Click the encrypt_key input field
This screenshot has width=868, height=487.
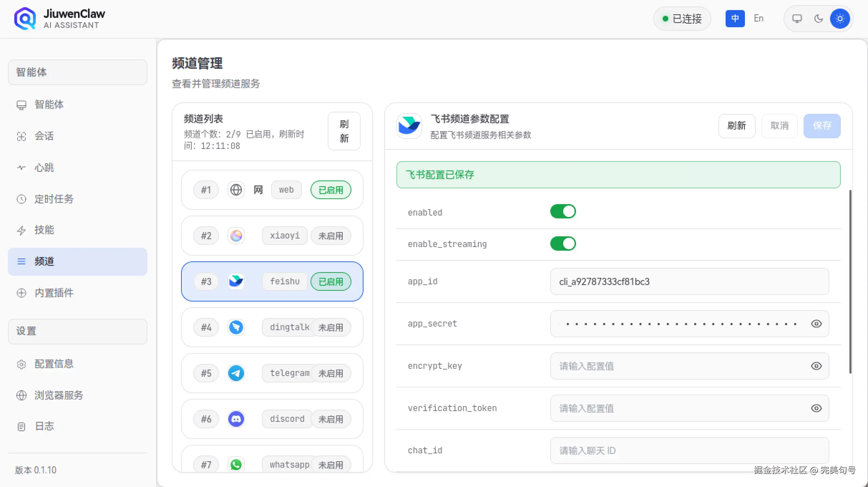tap(689, 366)
